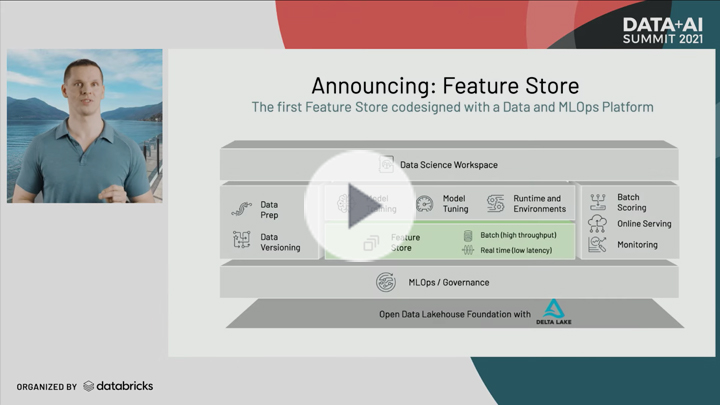Screen dimensions: 720x405
Task: Click the Batch (high throughput) database icon
Action: (x=468, y=236)
